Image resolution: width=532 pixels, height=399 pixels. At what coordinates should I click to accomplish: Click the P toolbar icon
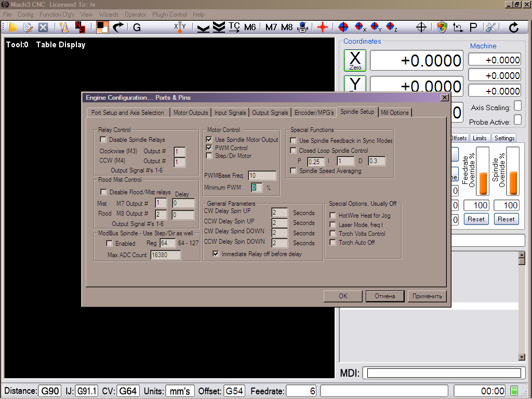click(473, 27)
